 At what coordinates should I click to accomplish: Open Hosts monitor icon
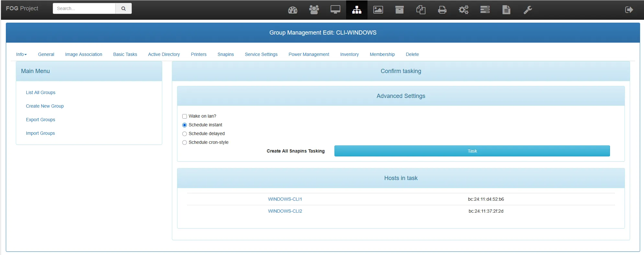335,10
